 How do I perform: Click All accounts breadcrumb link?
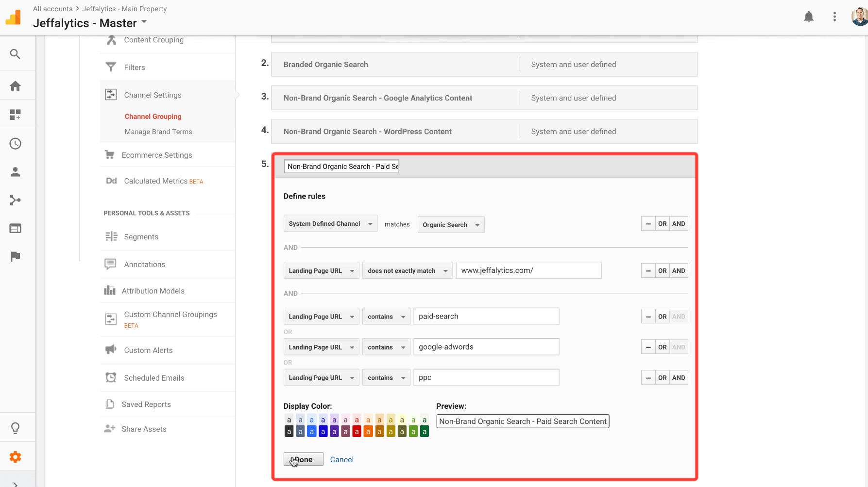52,9
